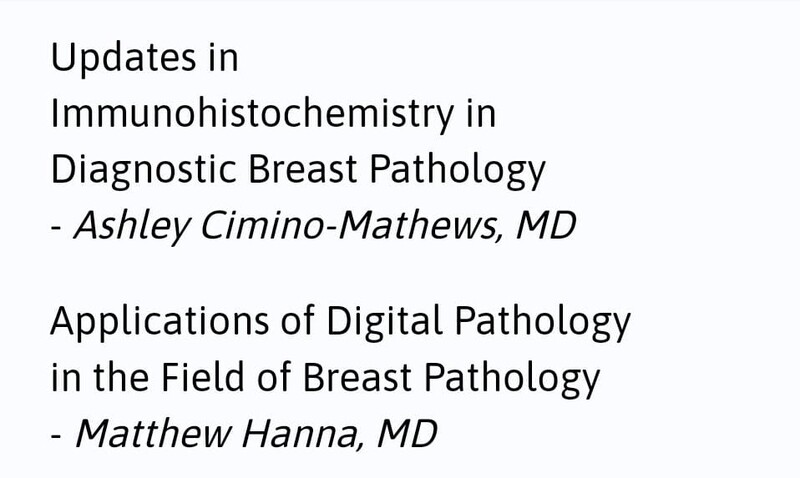This screenshot has height=478, width=800.
Task: Click "Pathology" after "Diagnostic Breast"
Action: point(458,170)
